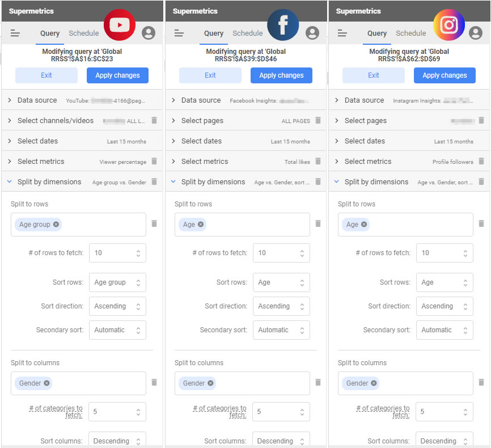Delete the Age group vs. Gender dimension split

154,181
